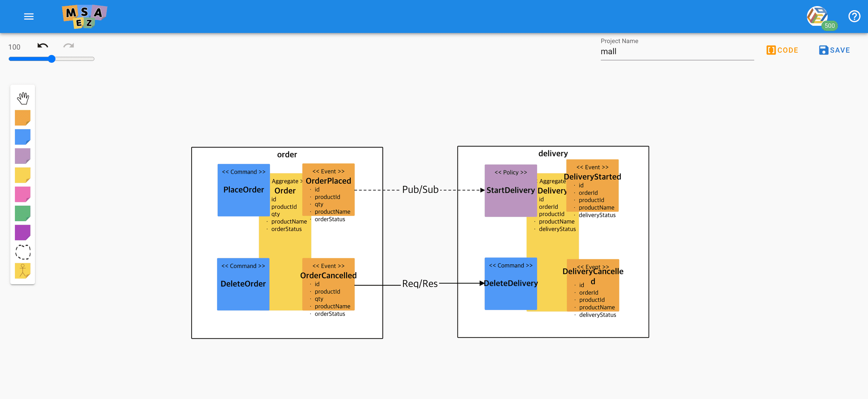The height and width of the screenshot is (399, 868).
Task: Adjust the zoom level slider
Action: pyautogui.click(x=51, y=59)
